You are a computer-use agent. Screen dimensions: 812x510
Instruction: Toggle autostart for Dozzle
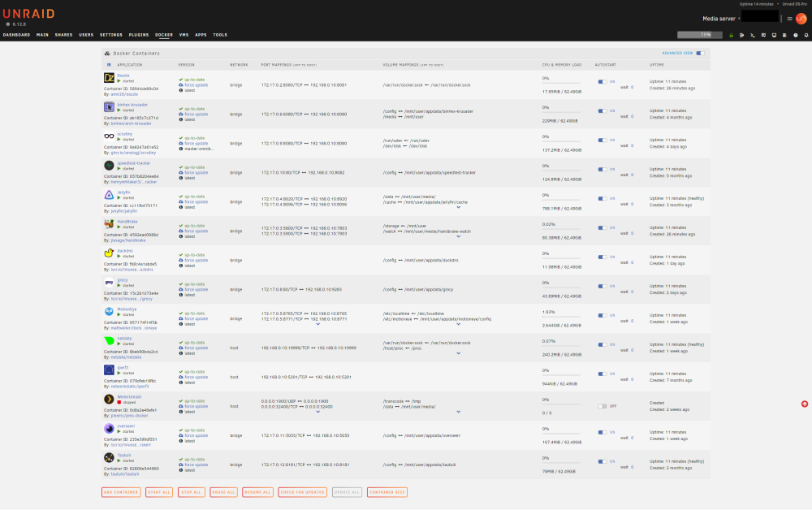click(x=603, y=82)
